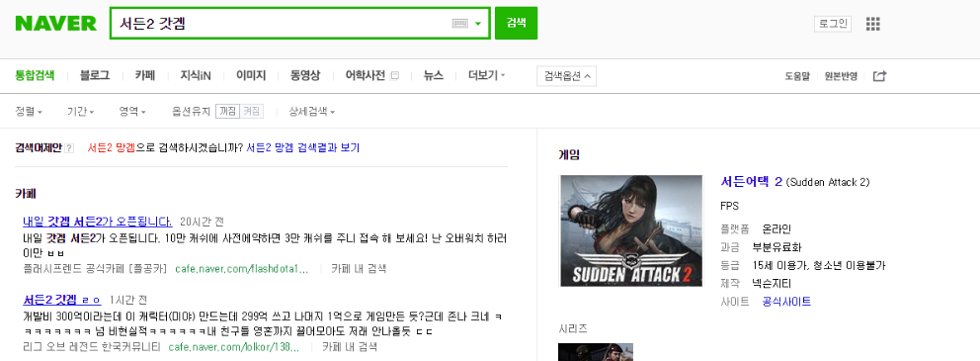
Task: Open the 동영상 tab
Action: [x=305, y=76]
